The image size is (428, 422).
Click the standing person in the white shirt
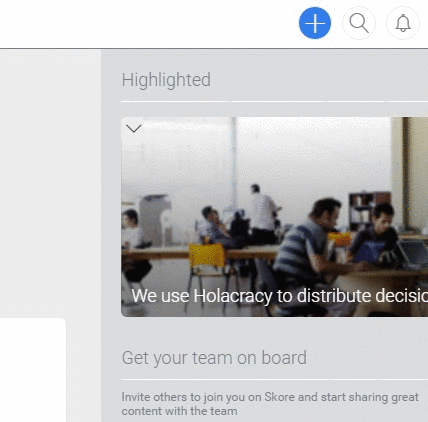pyautogui.click(x=263, y=213)
